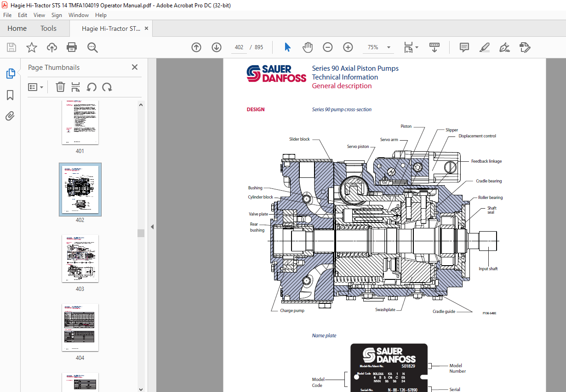Click the stamp tool icon
Screen dimensions: 566x392
tap(525, 47)
